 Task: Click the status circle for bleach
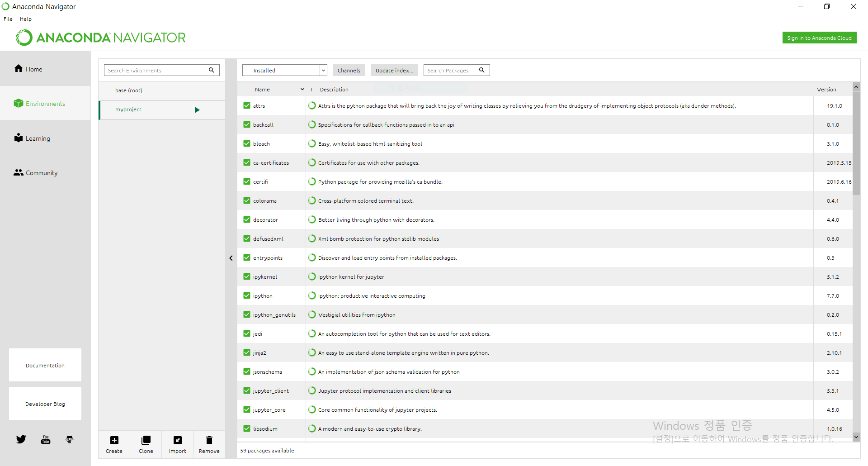click(x=312, y=143)
